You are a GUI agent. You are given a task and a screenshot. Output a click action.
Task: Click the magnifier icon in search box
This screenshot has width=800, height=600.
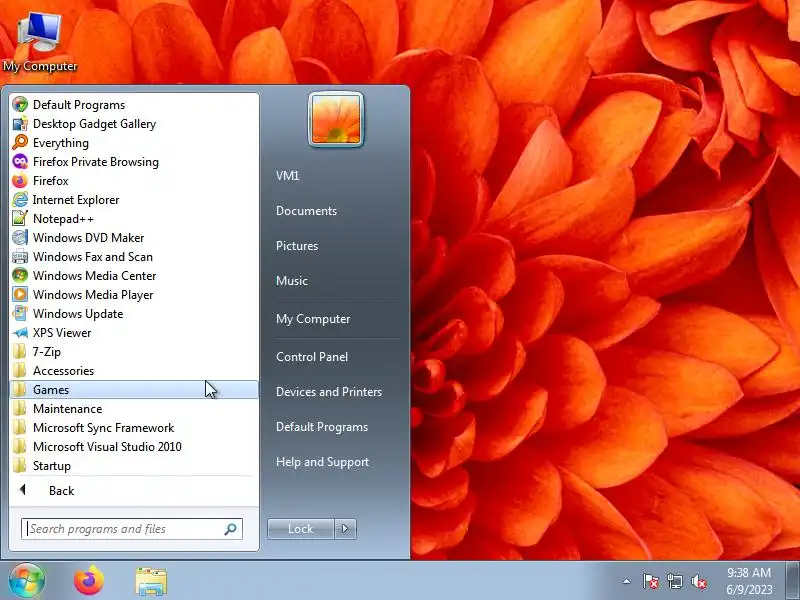click(x=231, y=529)
